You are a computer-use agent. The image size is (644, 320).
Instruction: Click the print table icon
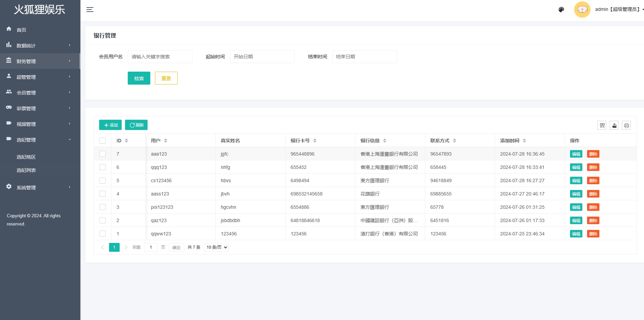626,126
